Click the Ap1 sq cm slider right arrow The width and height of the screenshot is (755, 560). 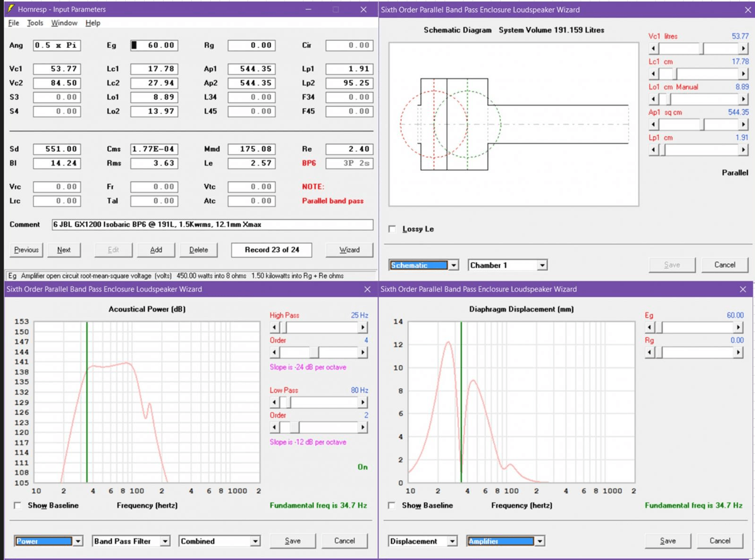click(744, 125)
